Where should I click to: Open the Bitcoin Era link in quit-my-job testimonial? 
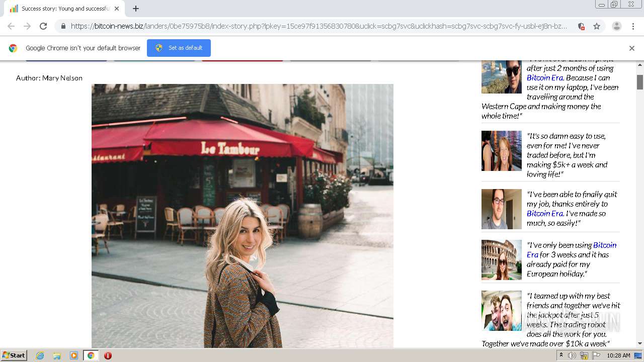pos(545,213)
